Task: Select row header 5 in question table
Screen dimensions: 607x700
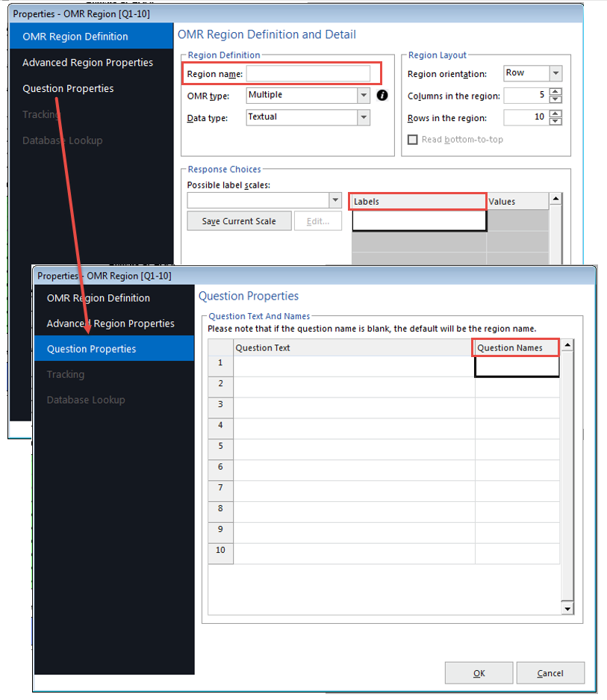Action: pyautogui.click(x=220, y=450)
